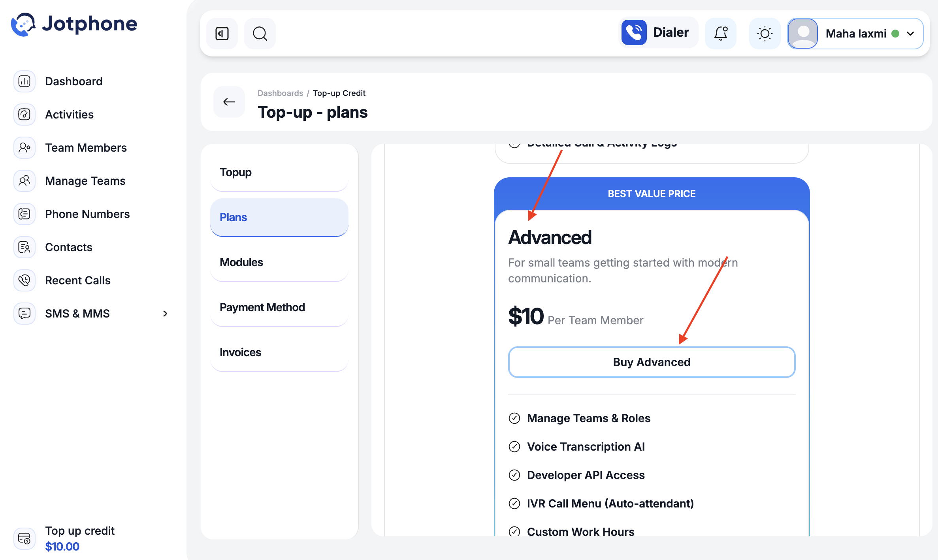Viewport: 938px width, 560px height.
Task: Open Top up credit link
Action: point(80,531)
